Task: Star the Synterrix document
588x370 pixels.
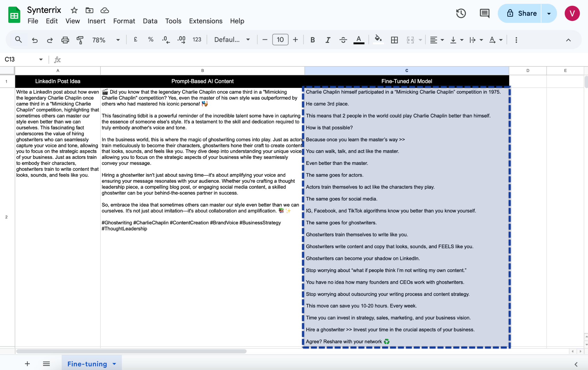Action: (x=74, y=10)
